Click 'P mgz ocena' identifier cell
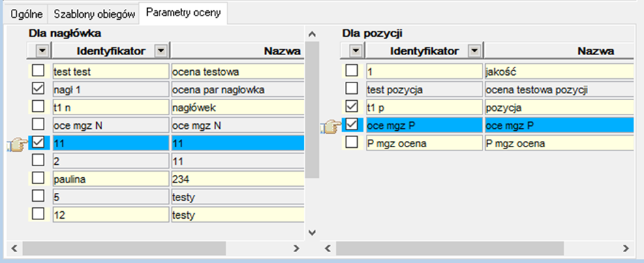This screenshot has width=644, height=263. pyautogui.click(x=425, y=143)
